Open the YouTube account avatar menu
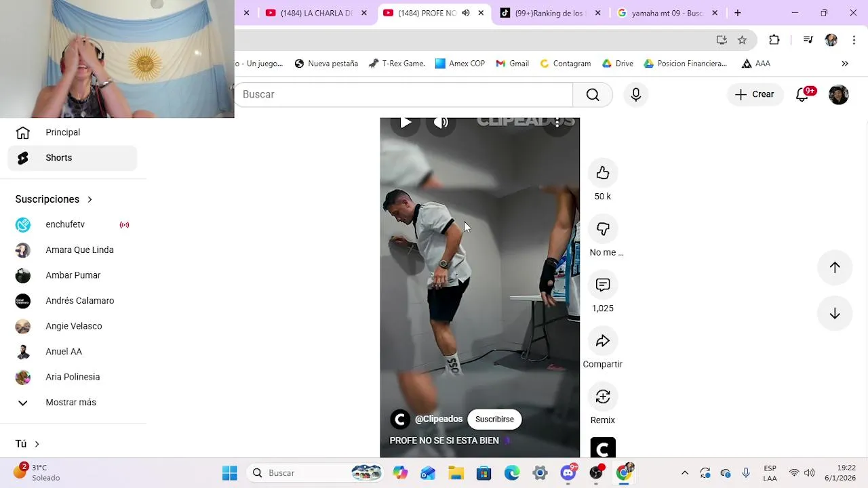 [839, 95]
